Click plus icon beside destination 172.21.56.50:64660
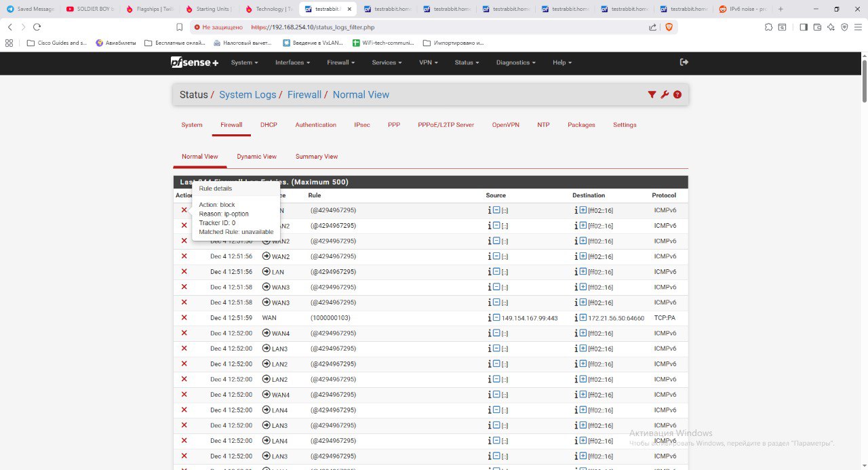 pos(583,318)
